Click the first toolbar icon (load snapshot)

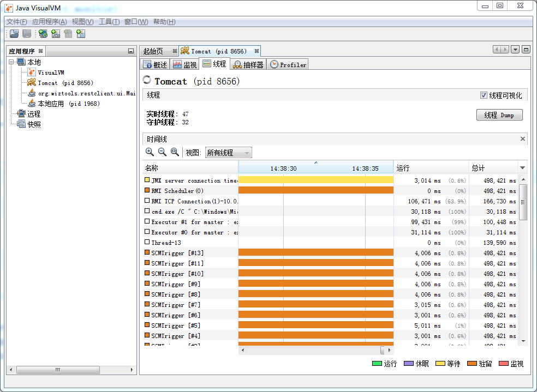[14, 33]
